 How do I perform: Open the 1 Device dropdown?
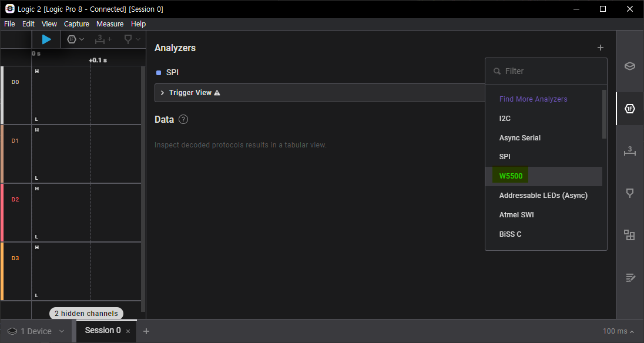[x=36, y=331]
